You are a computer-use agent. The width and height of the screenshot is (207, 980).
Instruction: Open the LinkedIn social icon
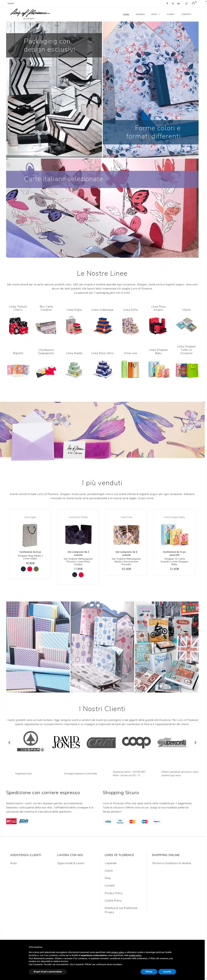coord(178,3)
